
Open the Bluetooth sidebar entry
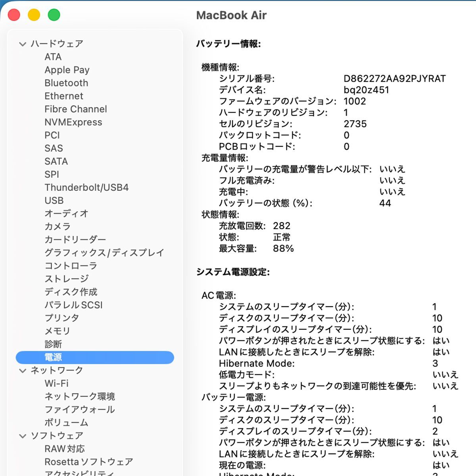coord(66,83)
